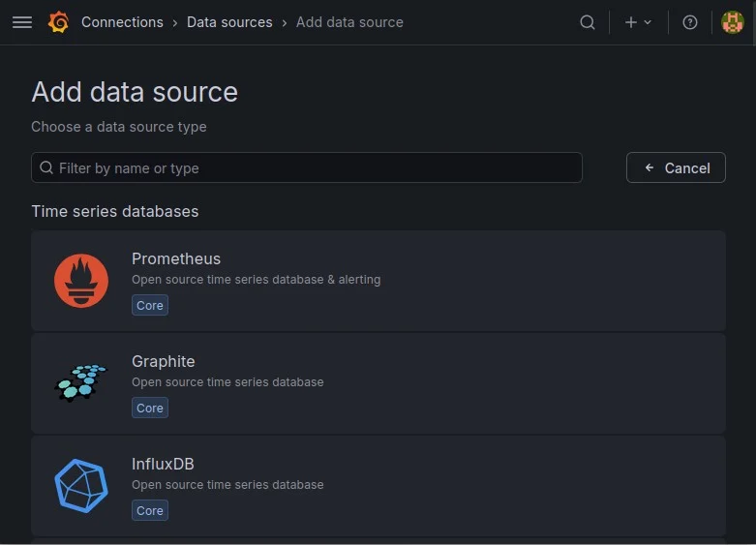Click InfluxDB's 'Open source time series database' description
The width and height of the screenshot is (756, 545).
pos(227,485)
